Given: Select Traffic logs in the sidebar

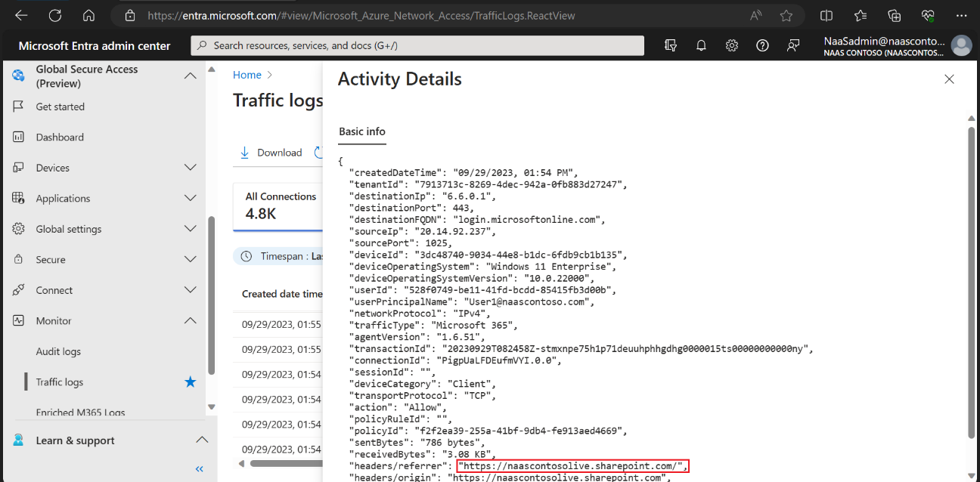Looking at the screenshot, I should pyautogui.click(x=60, y=382).
